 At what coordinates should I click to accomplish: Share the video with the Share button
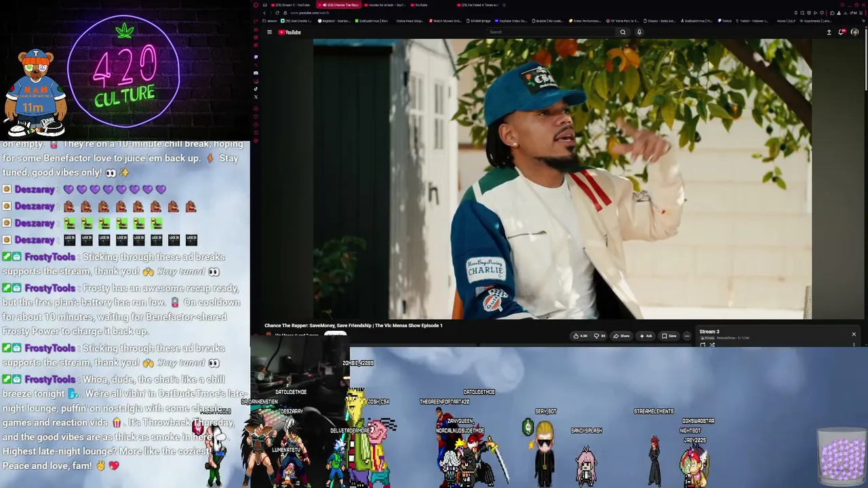coord(621,335)
